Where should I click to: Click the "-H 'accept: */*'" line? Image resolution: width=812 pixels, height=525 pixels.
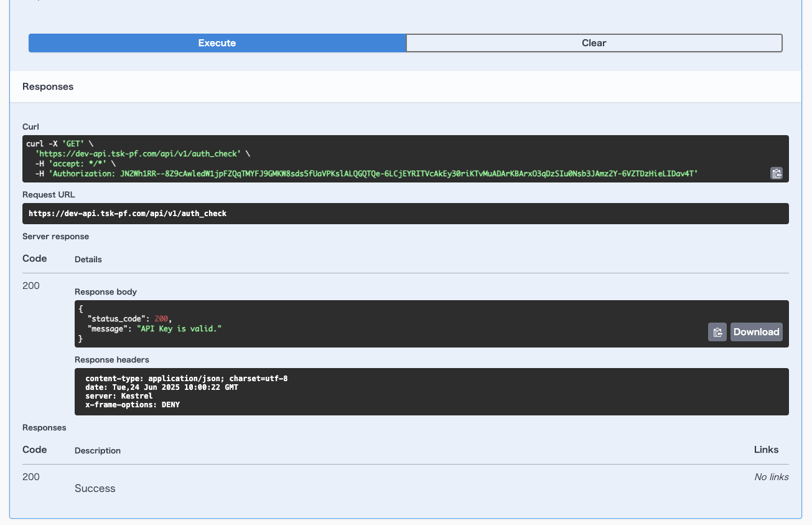tap(75, 163)
